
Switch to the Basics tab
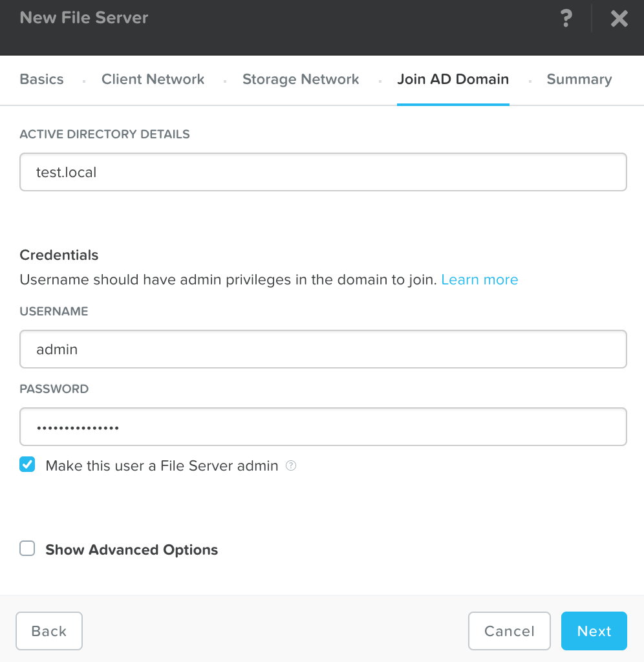pyautogui.click(x=42, y=80)
